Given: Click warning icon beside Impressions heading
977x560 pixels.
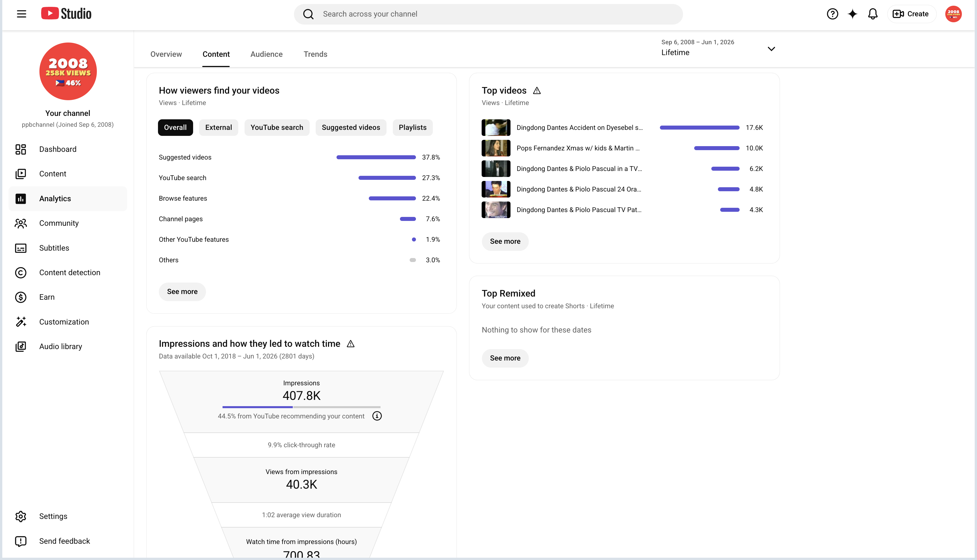Looking at the screenshot, I should [351, 344].
